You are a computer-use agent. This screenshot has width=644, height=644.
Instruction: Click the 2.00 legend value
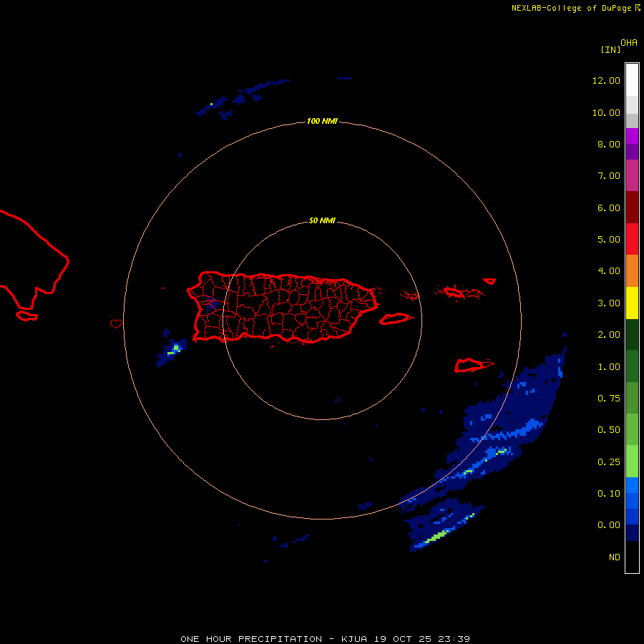click(609, 335)
